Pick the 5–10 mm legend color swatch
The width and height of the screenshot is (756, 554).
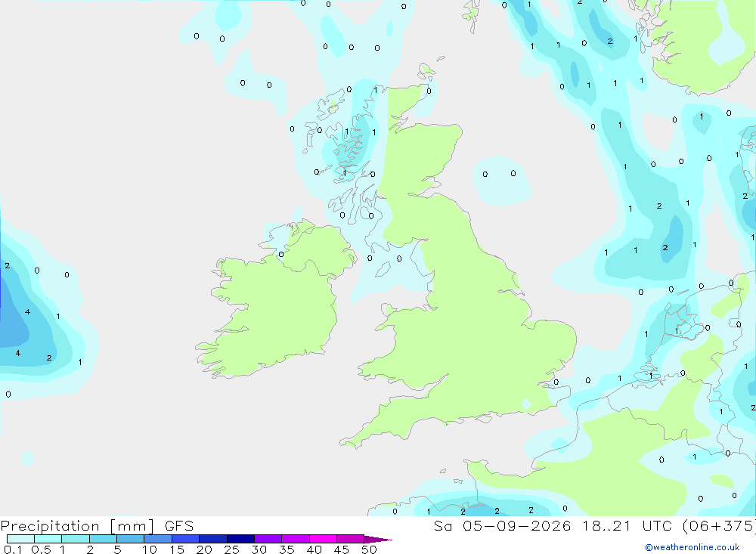[130, 539]
